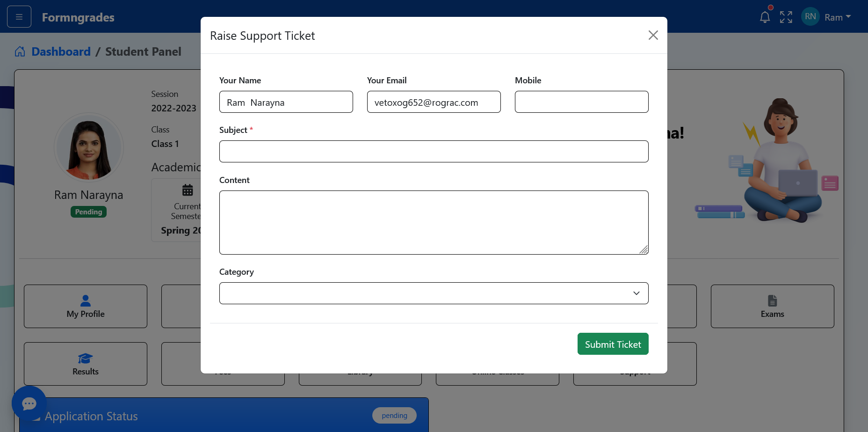Viewport: 868px width, 432px height.
Task: Click the fullscreen expand icon
Action: click(x=786, y=16)
